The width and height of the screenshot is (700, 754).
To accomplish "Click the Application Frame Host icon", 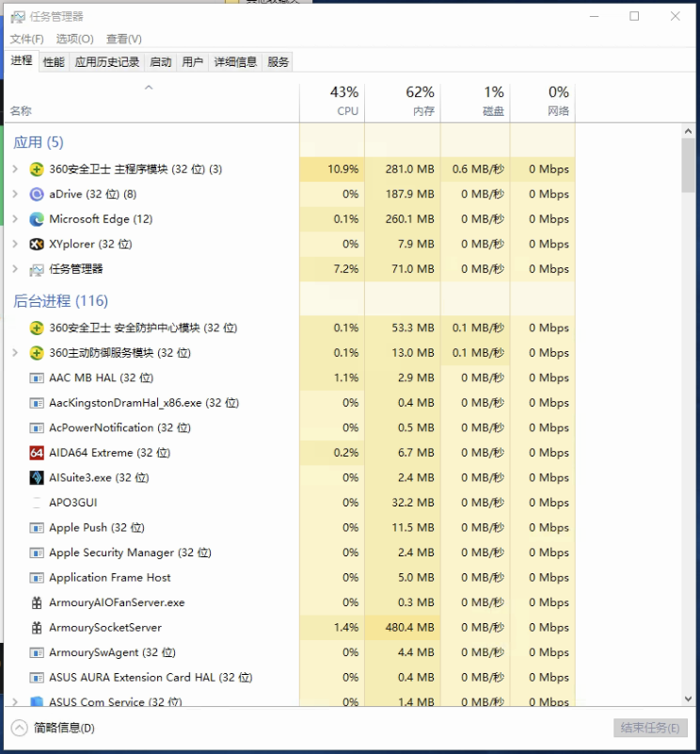I will 37,578.
